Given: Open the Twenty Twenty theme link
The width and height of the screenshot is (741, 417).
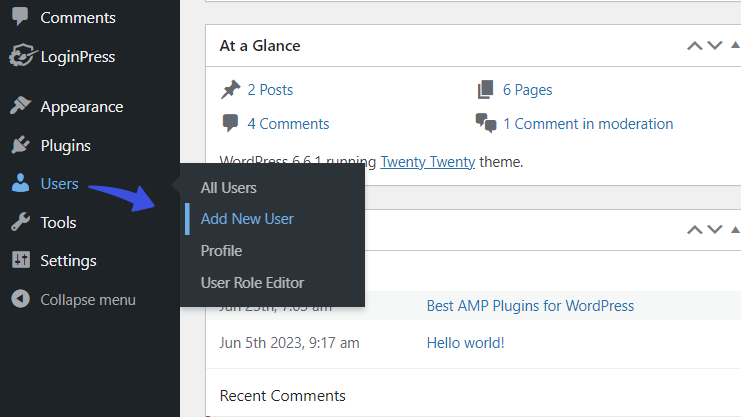Looking at the screenshot, I should click(x=428, y=162).
